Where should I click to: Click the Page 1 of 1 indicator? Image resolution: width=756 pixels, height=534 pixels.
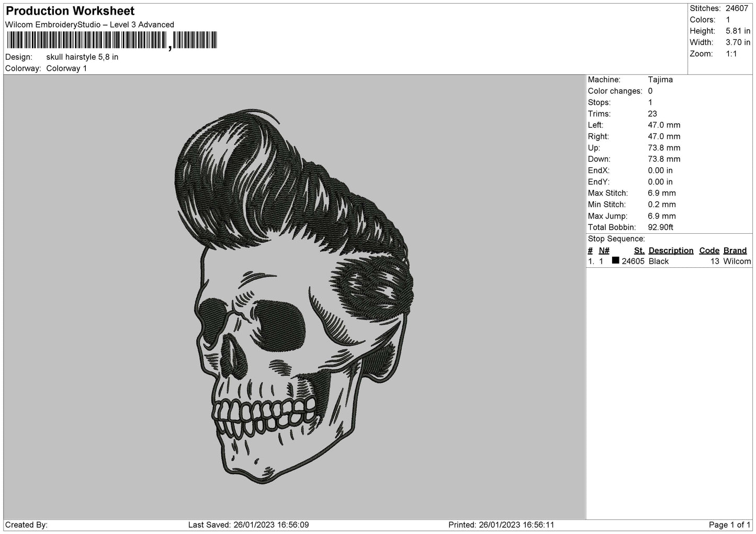(729, 525)
